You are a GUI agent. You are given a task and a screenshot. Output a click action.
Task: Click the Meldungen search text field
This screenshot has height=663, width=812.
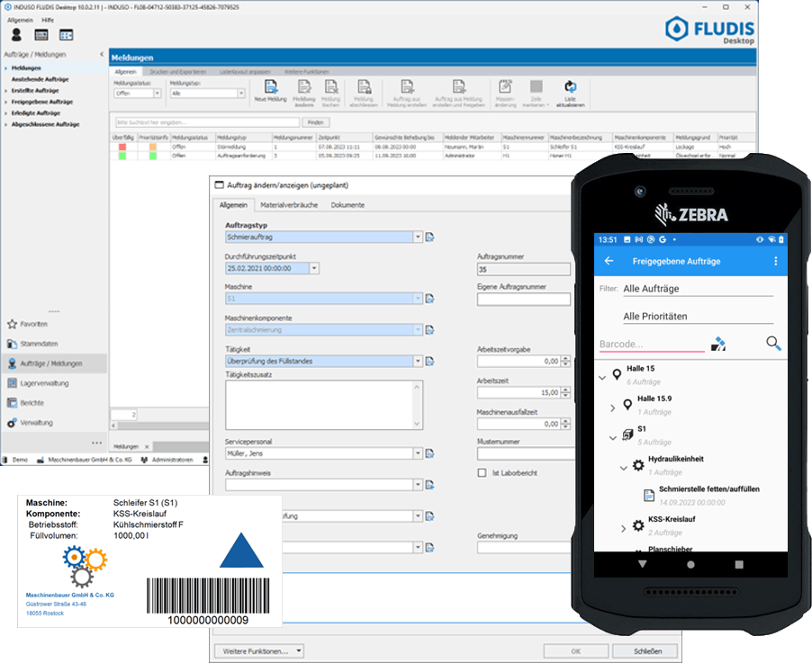207,122
